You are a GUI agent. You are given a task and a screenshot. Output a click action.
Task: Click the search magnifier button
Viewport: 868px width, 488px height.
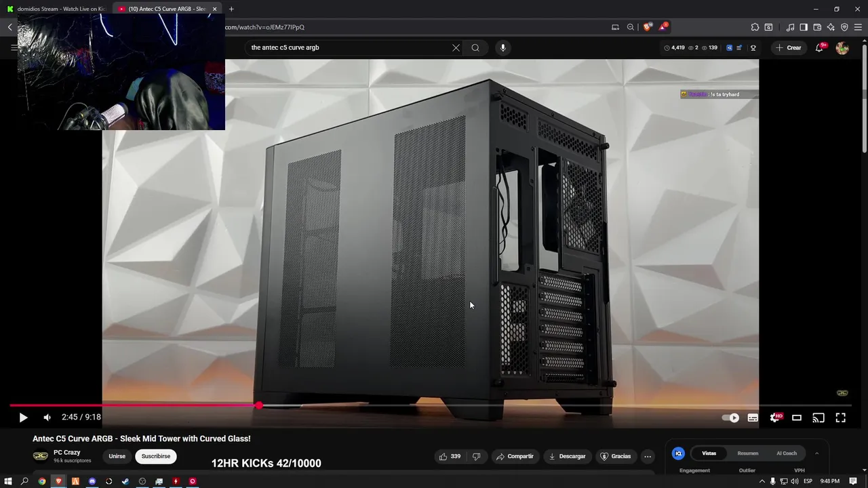coord(475,47)
